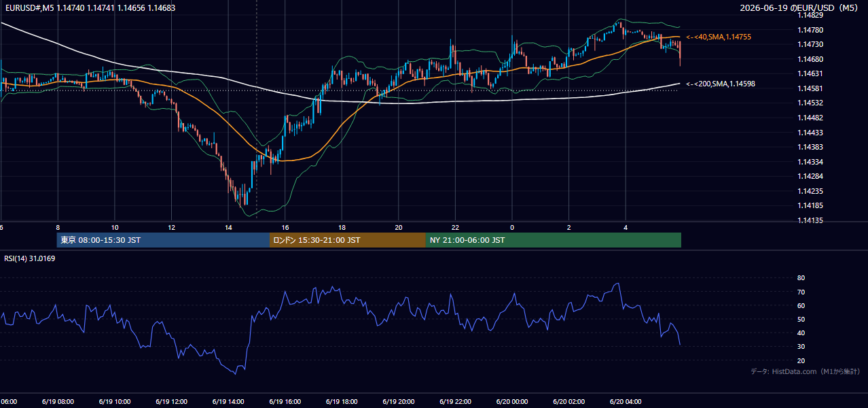Click hour tick 0 below the candlestick chart

point(512,228)
